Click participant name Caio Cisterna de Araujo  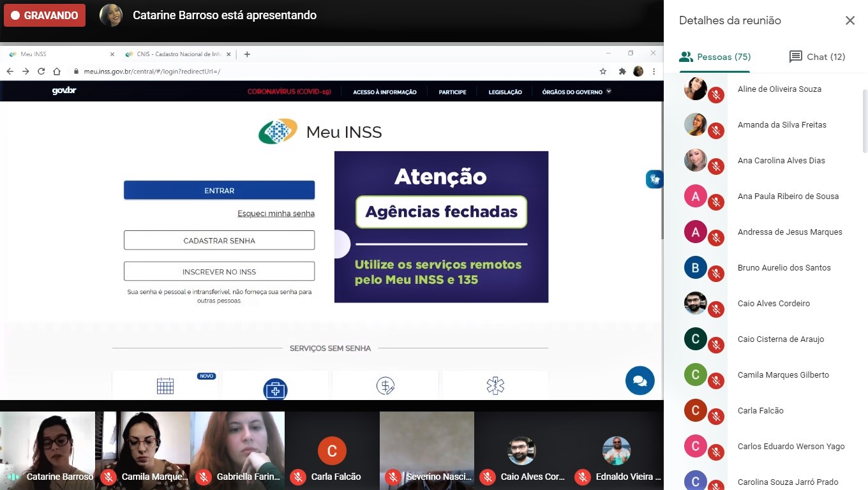point(781,339)
